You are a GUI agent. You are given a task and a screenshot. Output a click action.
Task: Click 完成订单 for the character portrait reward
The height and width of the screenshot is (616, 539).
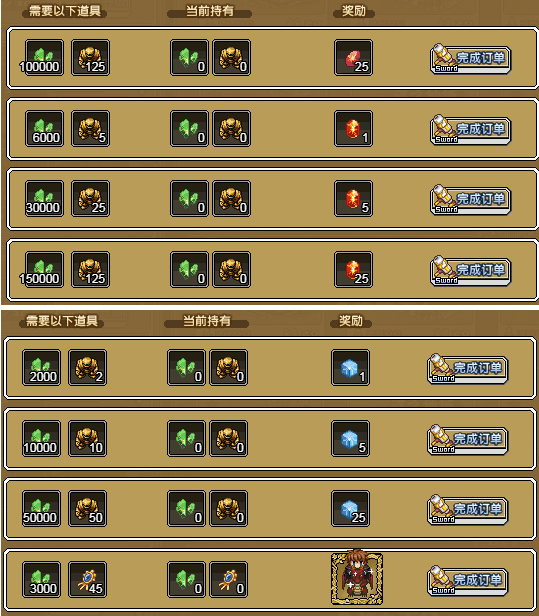pos(468,581)
